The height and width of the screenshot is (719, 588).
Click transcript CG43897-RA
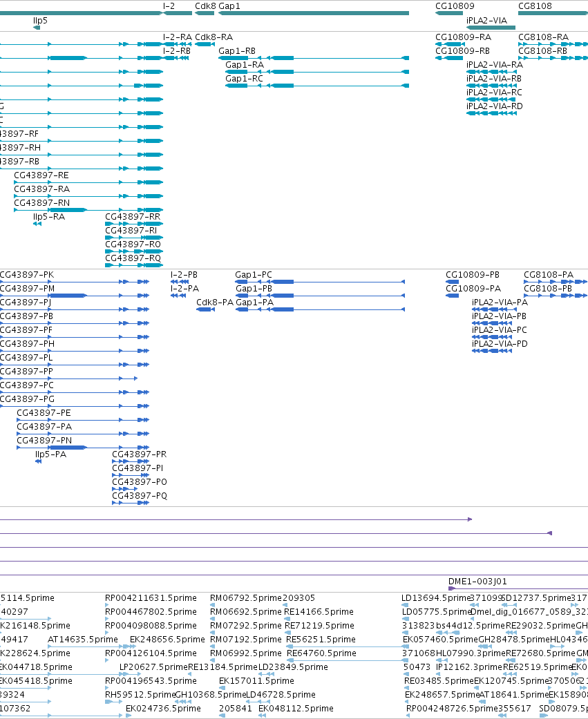pyautogui.click(x=41, y=189)
